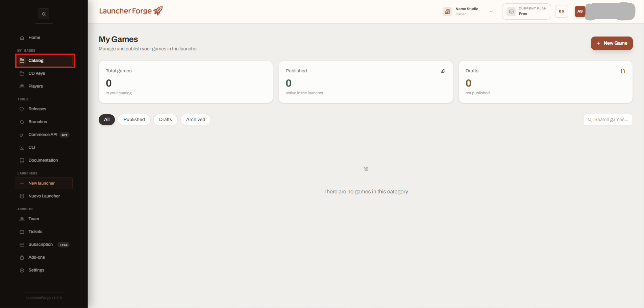The height and width of the screenshot is (308, 644).
Task: Open the CLI page
Action: (44, 147)
